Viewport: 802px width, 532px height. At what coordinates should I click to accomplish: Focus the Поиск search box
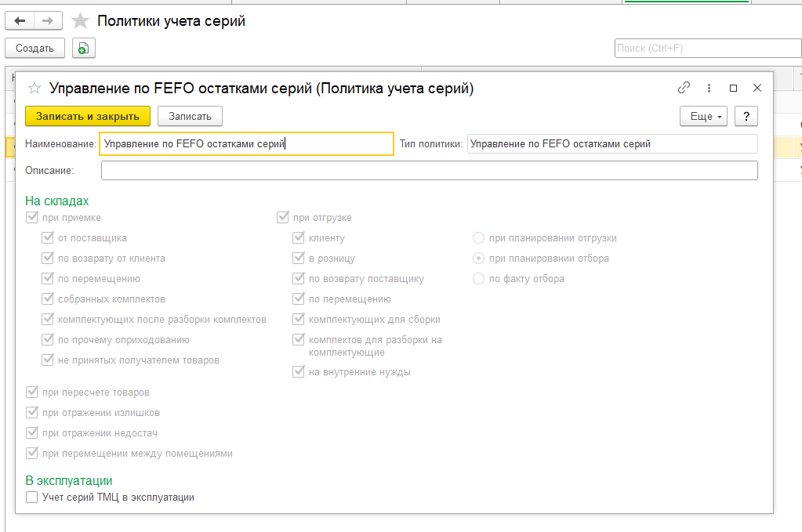707,49
